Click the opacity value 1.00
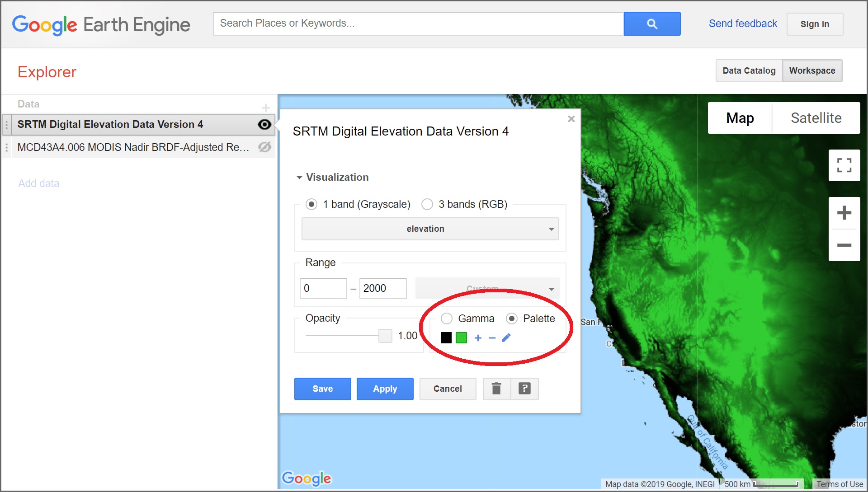Viewport: 868px width, 492px height. (408, 336)
